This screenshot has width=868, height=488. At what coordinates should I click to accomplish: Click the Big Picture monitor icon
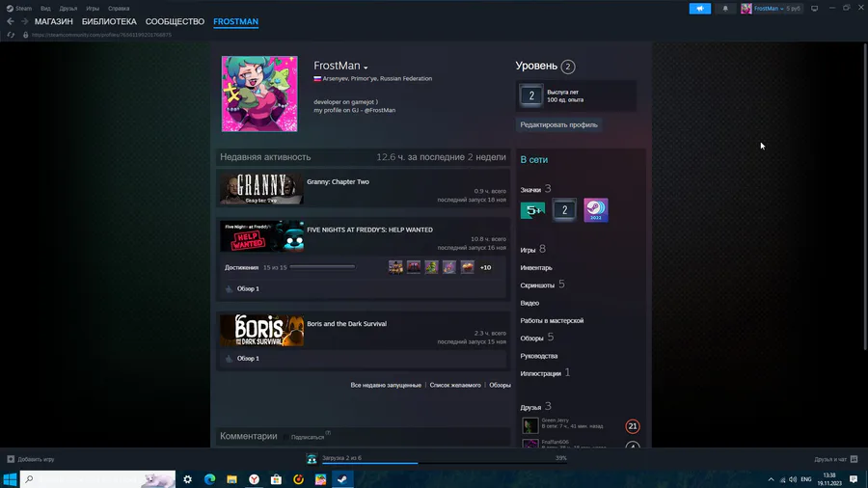[x=814, y=9]
